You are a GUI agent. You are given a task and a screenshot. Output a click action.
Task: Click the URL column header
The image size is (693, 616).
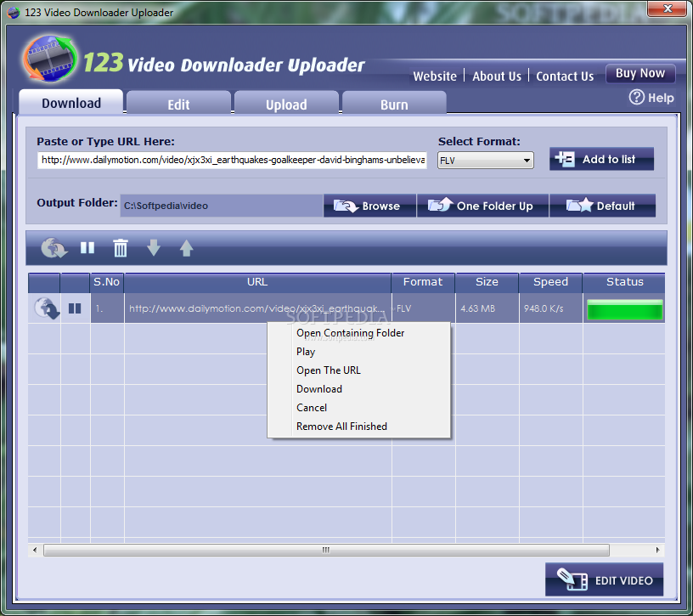[257, 282]
